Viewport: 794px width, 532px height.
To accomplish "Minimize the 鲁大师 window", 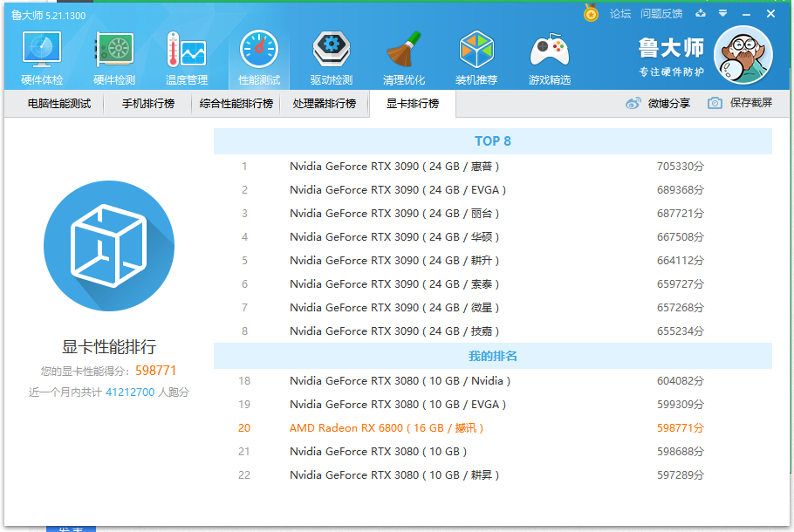I will tap(746, 14).
